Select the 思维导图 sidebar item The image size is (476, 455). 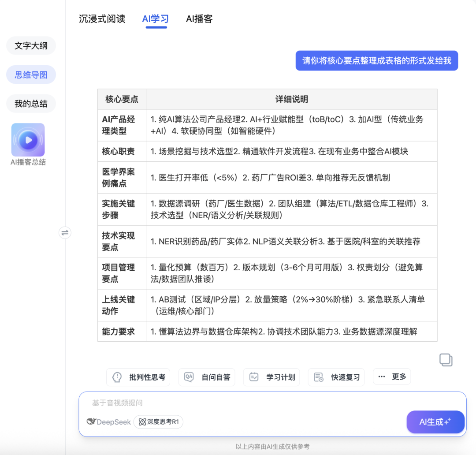31,75
